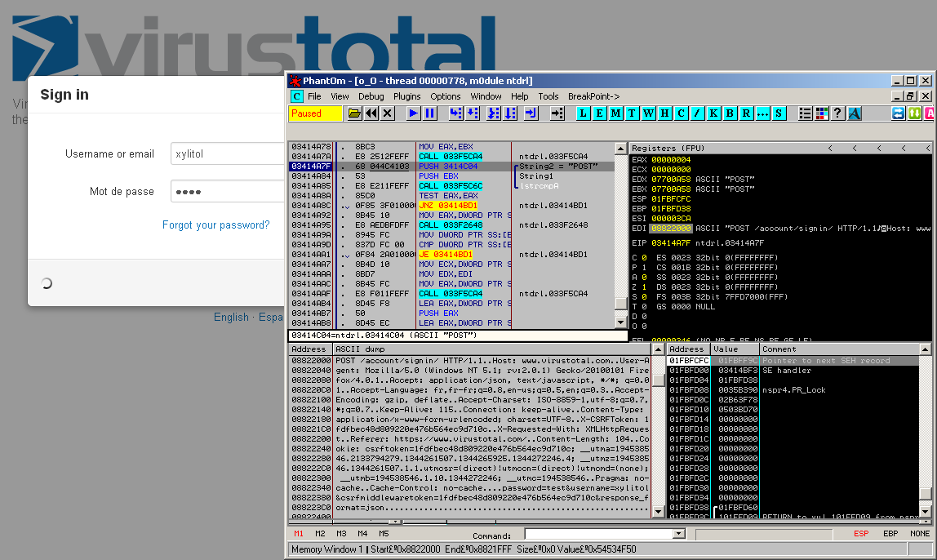Show Windows list with the W button
The image size is (937, 560).
coord(648,113)
